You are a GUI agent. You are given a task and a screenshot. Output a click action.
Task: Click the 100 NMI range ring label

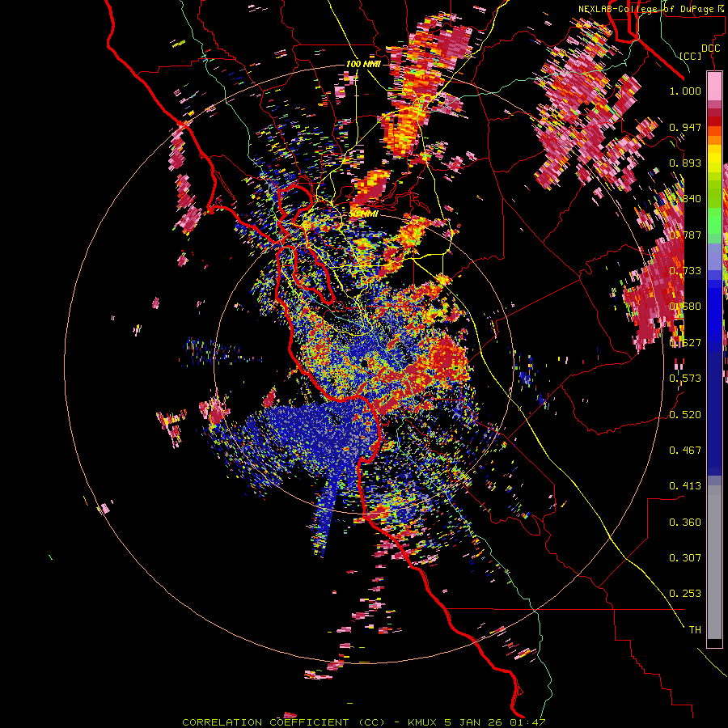click(x=363, y=64)
